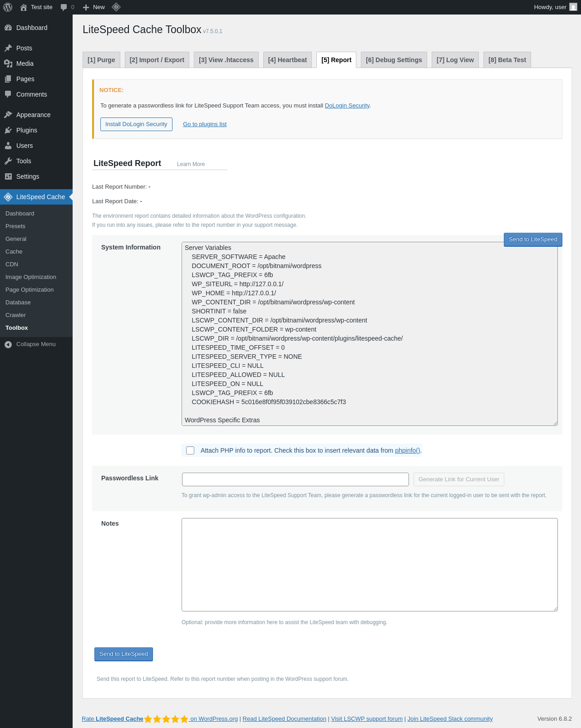Click the LiteSpeed Cache diamond sidebar icon
This screenshot has width=581, height=728.
pyautogui.click(x=8, y=197)
